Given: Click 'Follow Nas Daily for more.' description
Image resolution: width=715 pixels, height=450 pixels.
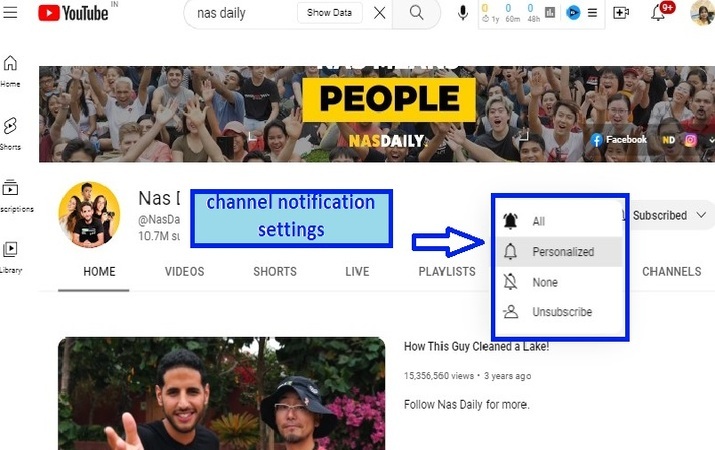Looking at the screenshot, I should click(466, 404).
